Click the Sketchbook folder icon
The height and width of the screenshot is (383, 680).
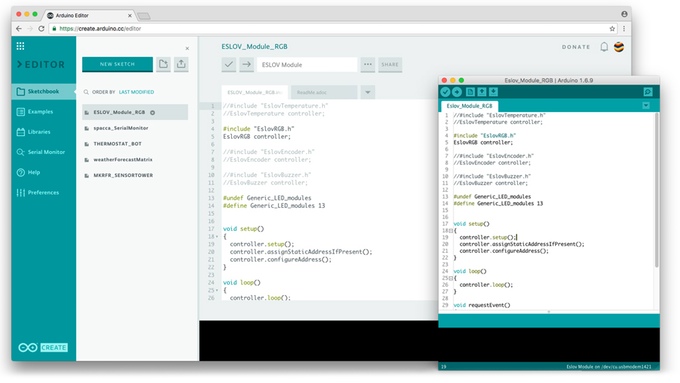coord(20,92)
